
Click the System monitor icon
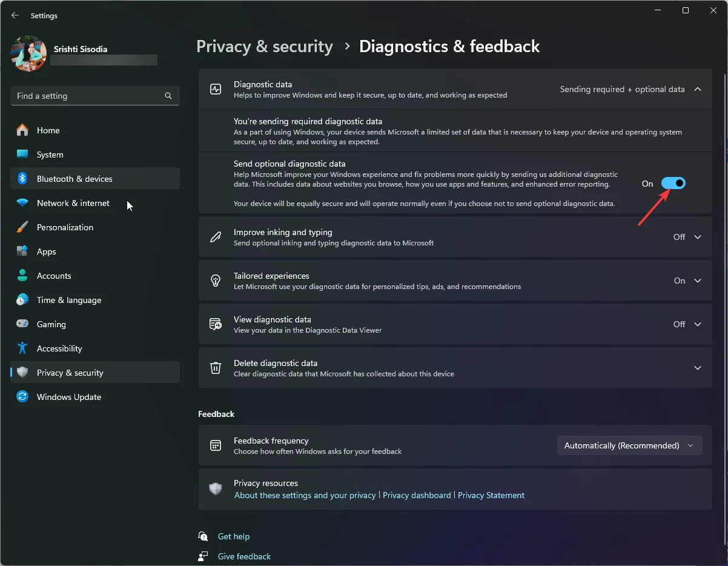coord(22,155)
